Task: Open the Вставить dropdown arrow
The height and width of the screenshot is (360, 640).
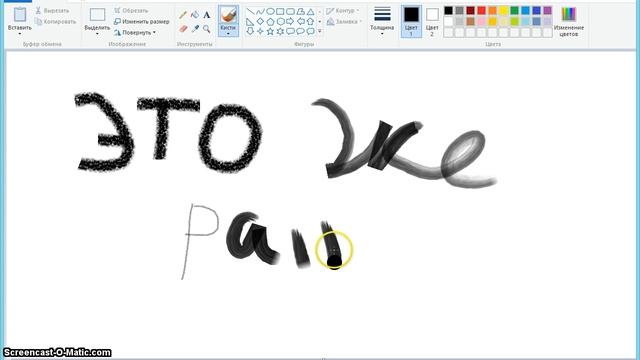Action: coord(20,34)
